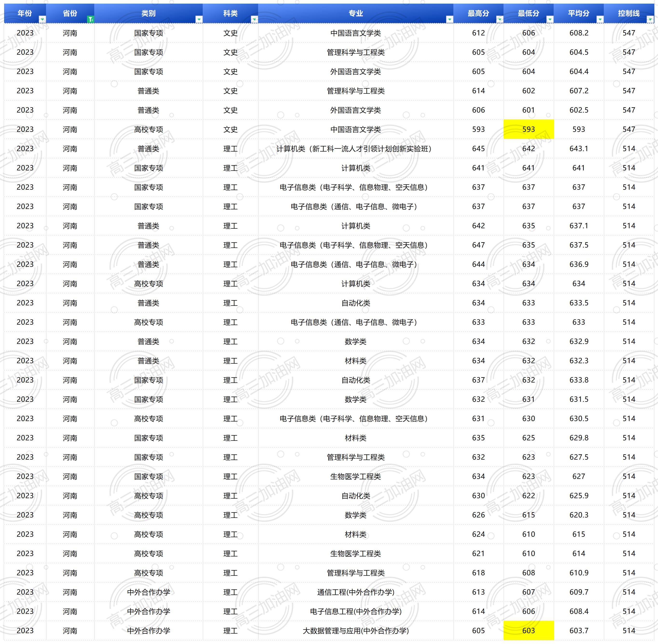The width and height of the screenshot is (658, 644).
Task: Click lowest score 642
Action: tap(528, 148)
